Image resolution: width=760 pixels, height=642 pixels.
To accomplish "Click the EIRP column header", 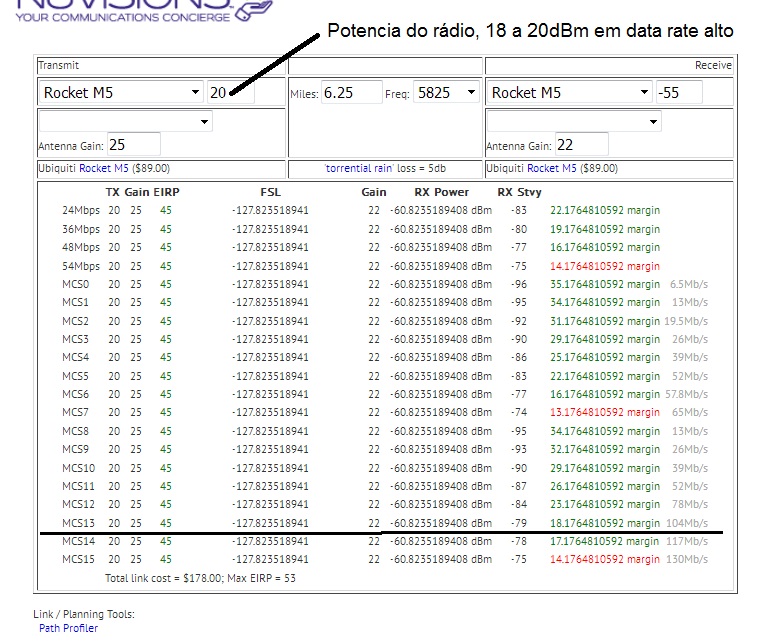I will tap(166, 192).
